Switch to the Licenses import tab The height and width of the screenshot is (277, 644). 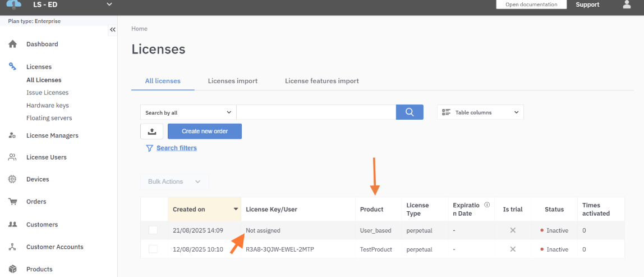point(232,81)
